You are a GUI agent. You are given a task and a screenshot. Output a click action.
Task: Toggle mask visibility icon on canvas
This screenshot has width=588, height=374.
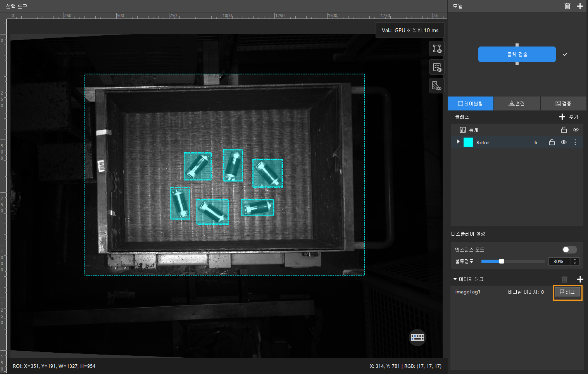437,86
